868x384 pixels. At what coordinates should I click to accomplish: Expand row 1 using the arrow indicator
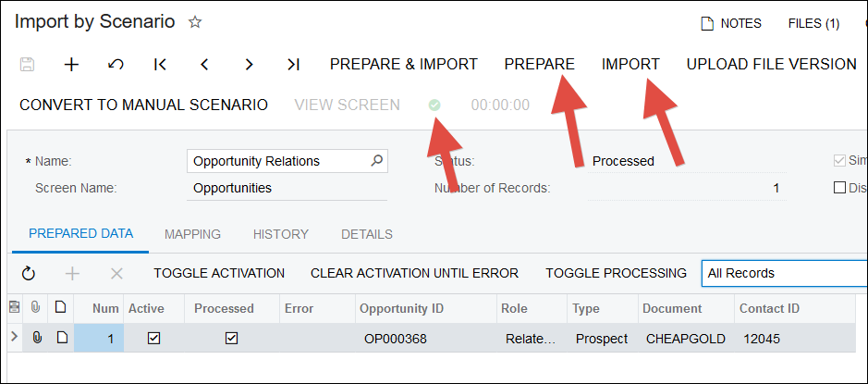click(x=14, y=338)
